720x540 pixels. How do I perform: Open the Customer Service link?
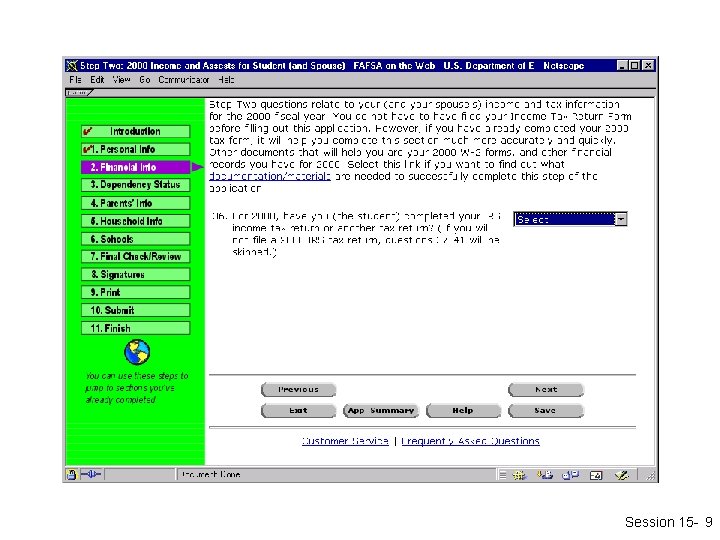[345, 441]
